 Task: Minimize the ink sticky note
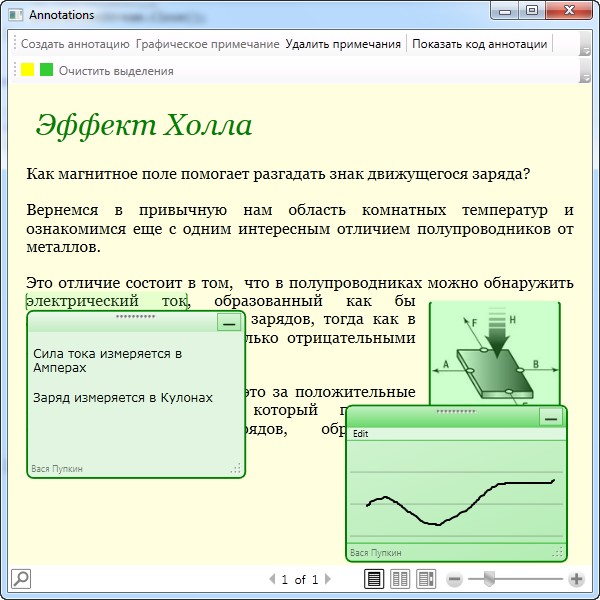click(x=551, y=417)
